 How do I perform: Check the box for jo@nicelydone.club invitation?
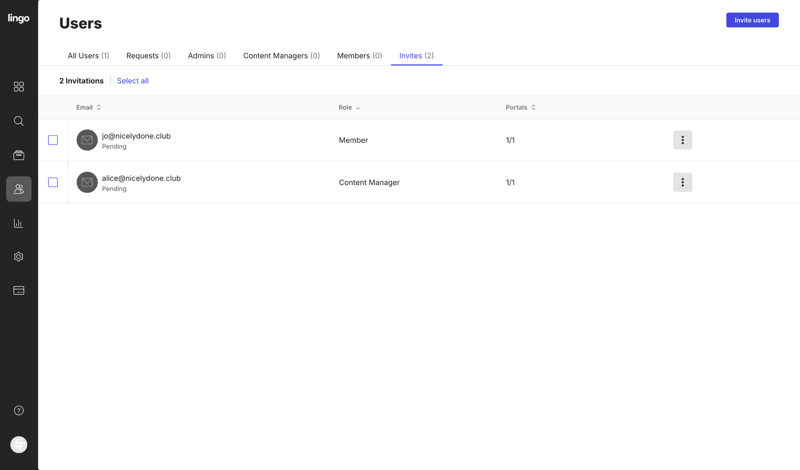tap(53, 140)
